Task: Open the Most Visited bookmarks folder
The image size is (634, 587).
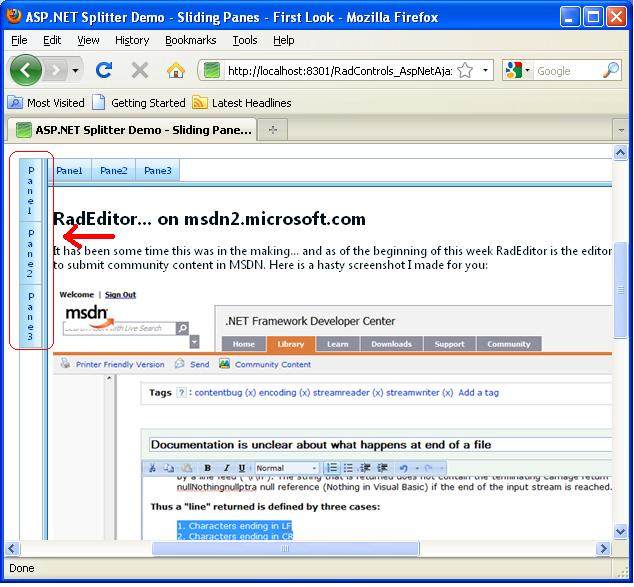Action: (46, 103)
